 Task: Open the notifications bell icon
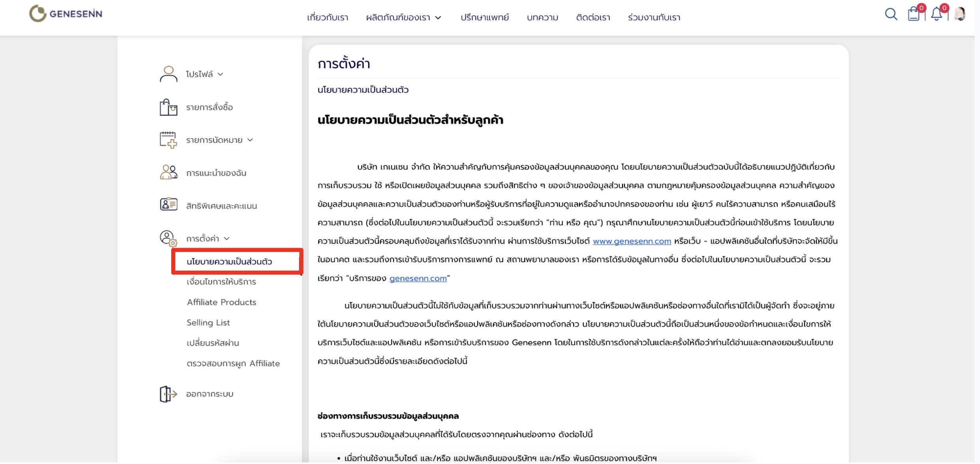pos(937,14)
